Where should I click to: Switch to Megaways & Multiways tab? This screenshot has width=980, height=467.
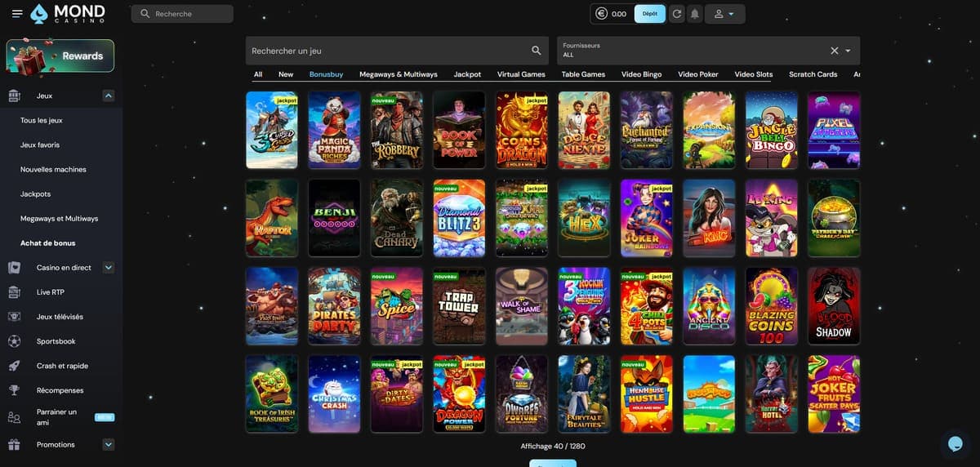point(399,74)
